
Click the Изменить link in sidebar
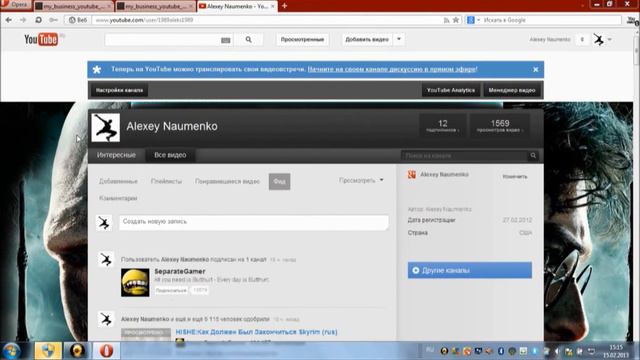tap(515, 176)
